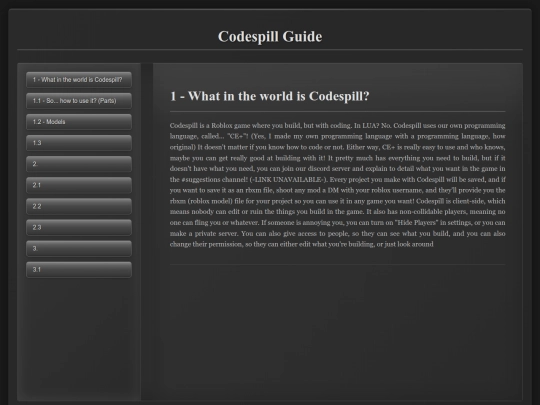This screenshot has width=540, height=405.
Task: Open sidebar section 2.
Action: tap(79, 164)
